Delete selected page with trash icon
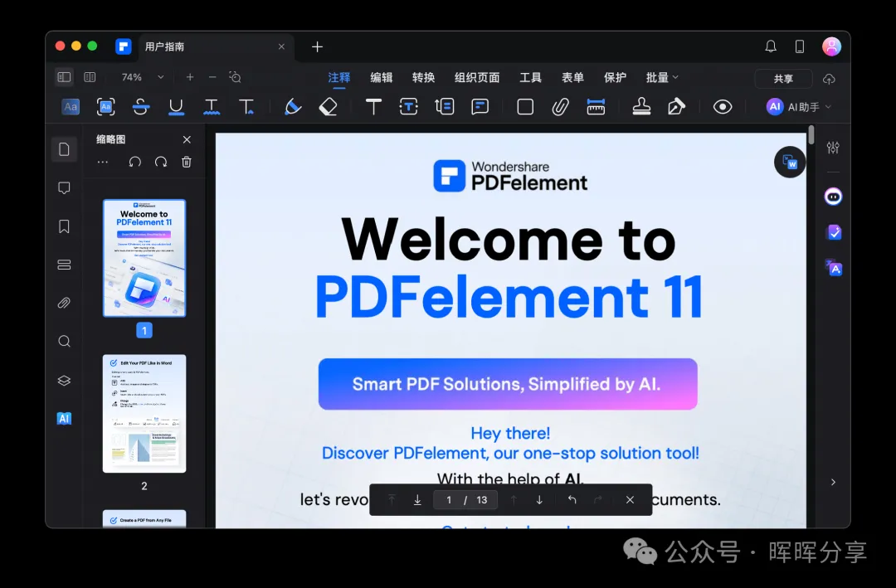Screen dimensions: 896x588 point(187,163)
